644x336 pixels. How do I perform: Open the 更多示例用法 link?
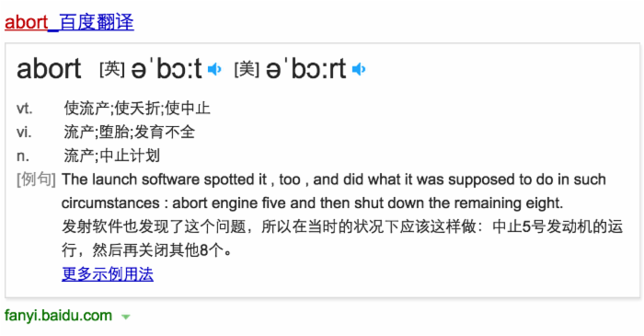pos(108,274)
